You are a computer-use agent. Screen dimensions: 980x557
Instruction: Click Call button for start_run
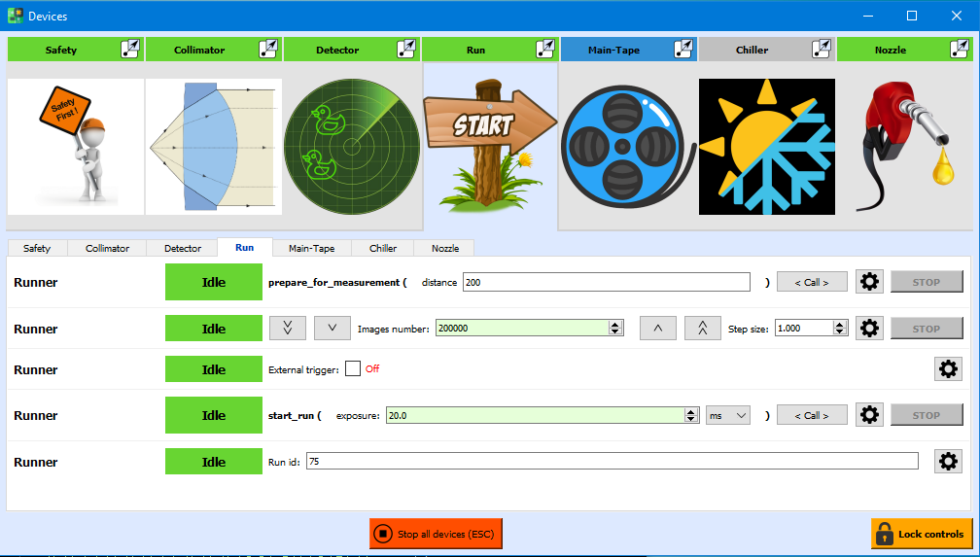tap(811, 415)
